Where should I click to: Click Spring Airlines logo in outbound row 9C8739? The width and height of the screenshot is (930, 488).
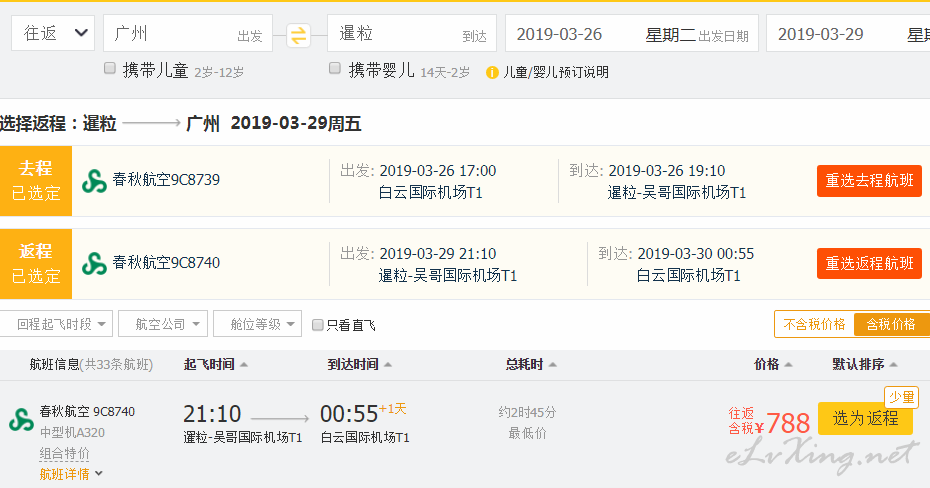point(94,181)
